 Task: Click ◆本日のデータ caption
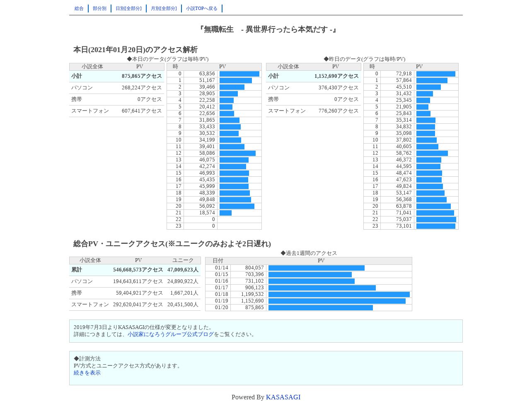(168, 59)
